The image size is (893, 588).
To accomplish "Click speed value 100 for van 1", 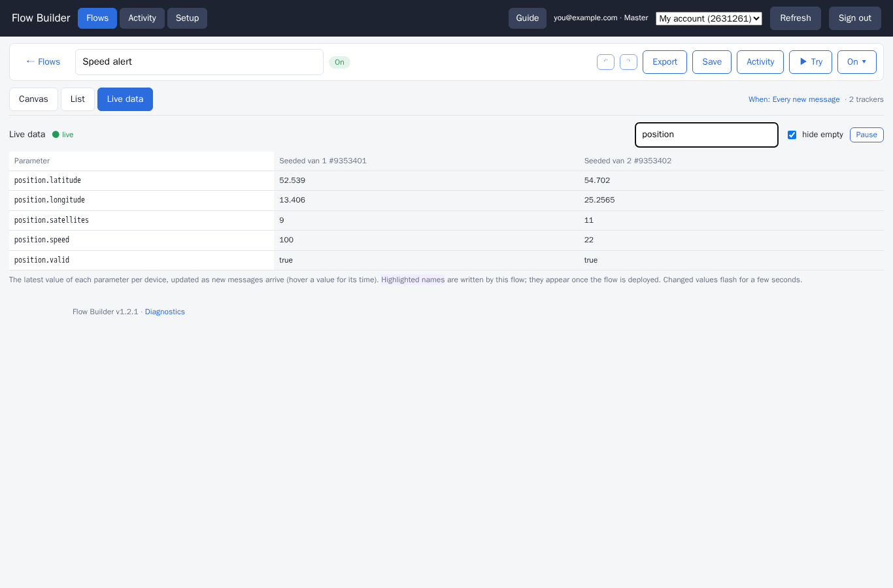I will pos(286,240).
